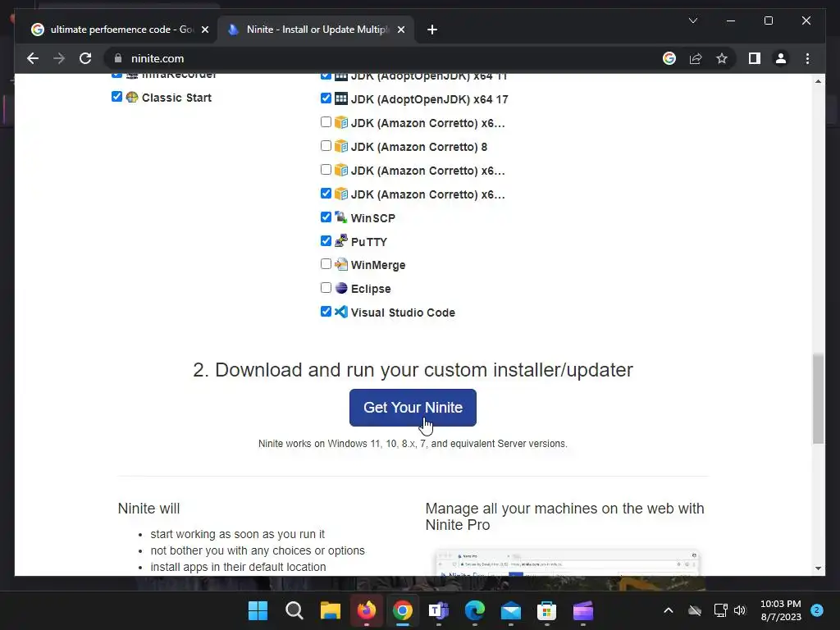This screenshot has height=630, width=840.
Task: Click the page scrollbar thumb
Action: point(818,399)
